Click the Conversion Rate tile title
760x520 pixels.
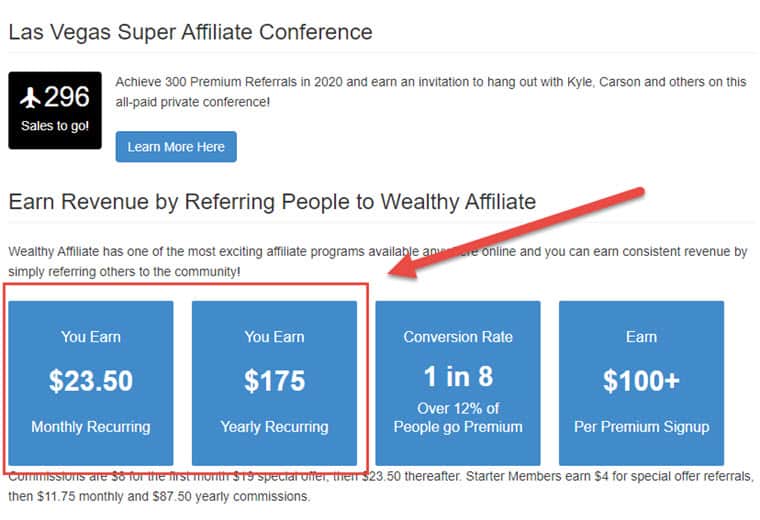(458, 337)
